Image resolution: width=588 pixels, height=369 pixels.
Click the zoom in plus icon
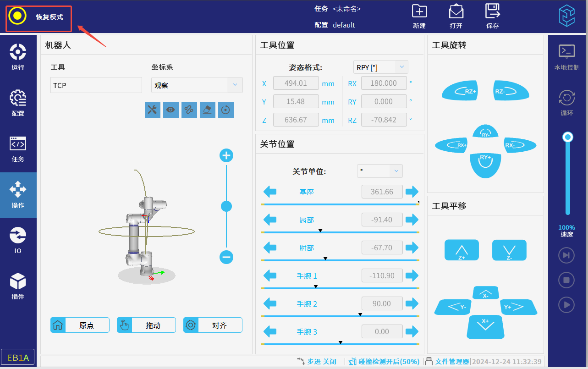coord(226,156)
